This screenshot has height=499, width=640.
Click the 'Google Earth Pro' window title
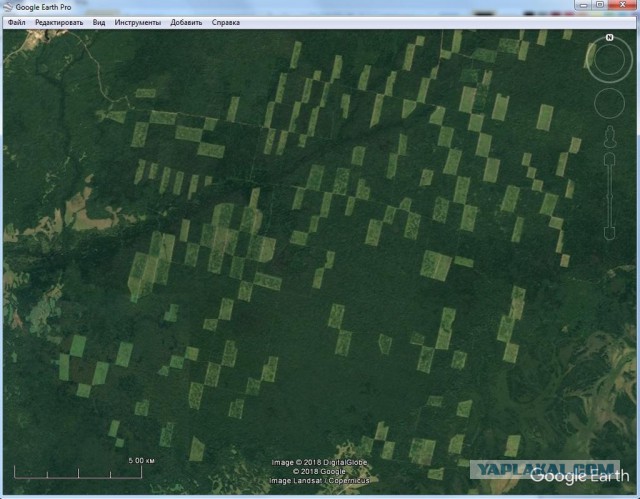[43, 7]
